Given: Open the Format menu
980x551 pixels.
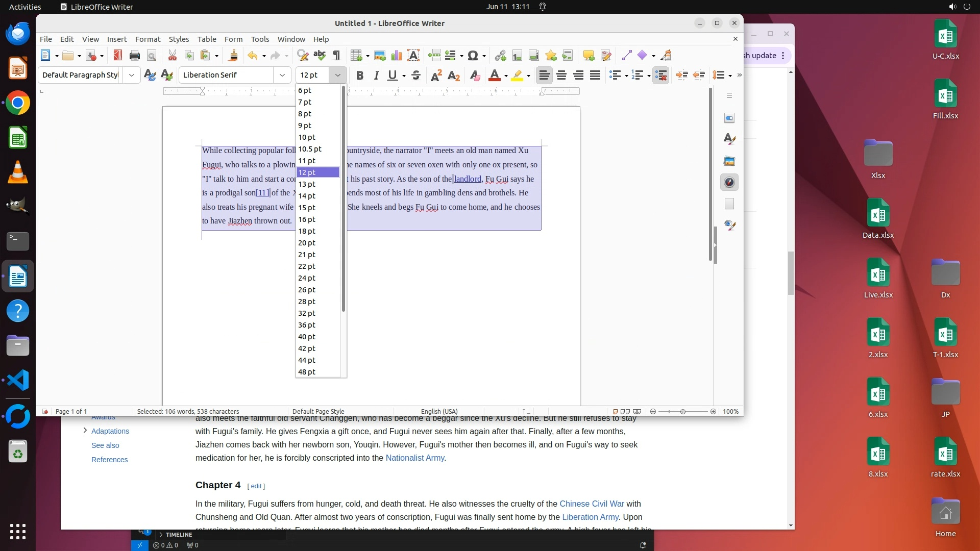Looking at the screenshot, I should pos(148,39).
